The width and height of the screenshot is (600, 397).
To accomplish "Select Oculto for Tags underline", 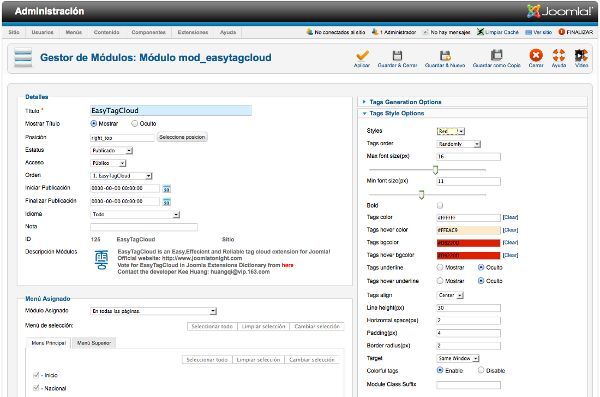I will point(481,267).
